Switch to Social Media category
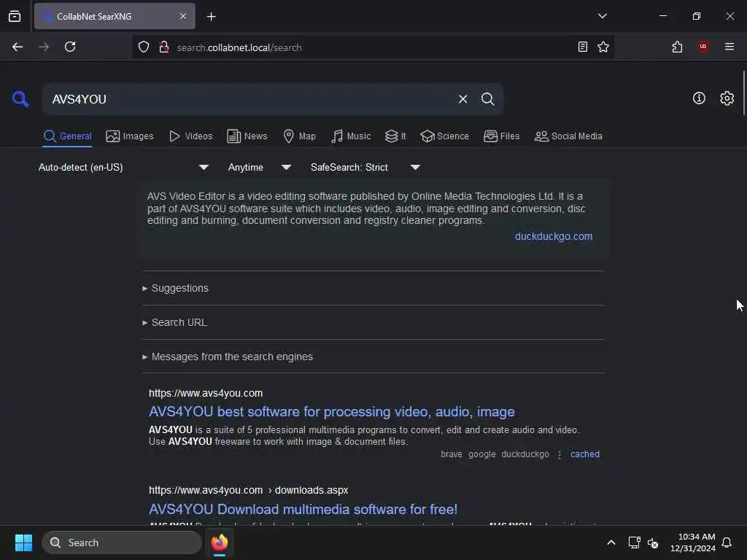Screen dimensions: 747x560 coord(568,136)
